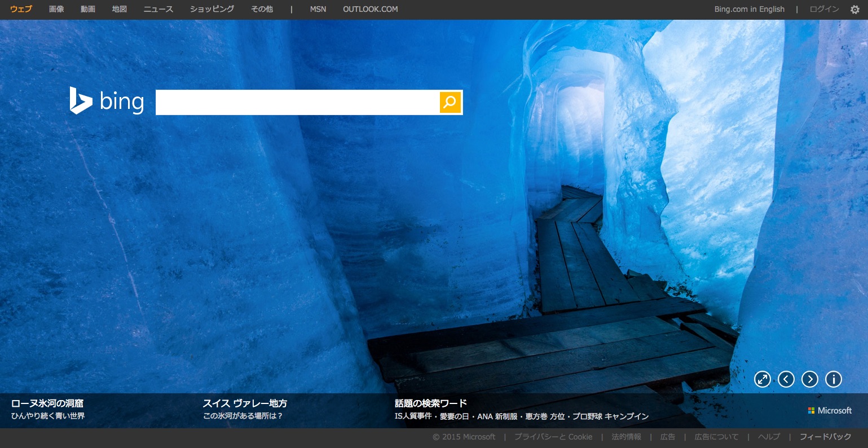Image resolution: width=868 pixels, height=448 pixels.
Task: Show next background image arrow
Action: 810,379
